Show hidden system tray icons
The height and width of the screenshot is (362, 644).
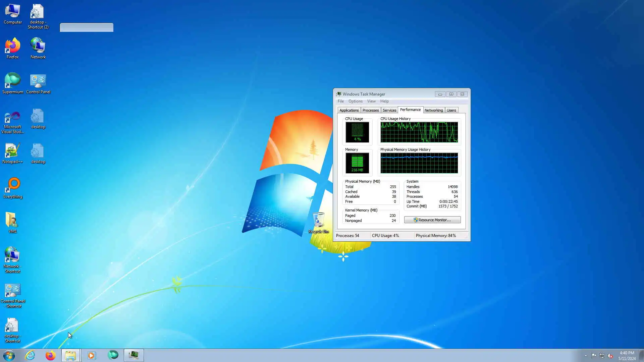(586, 356)
